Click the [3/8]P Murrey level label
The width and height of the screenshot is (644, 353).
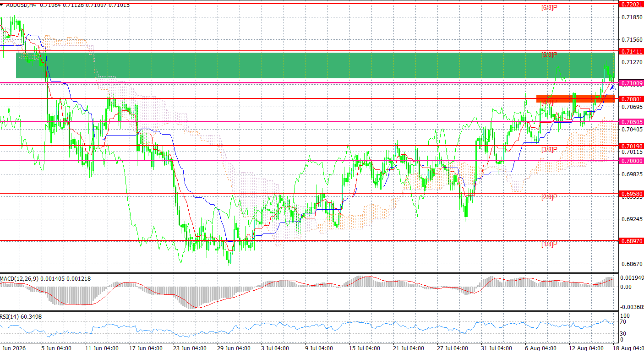click(549, 150)
